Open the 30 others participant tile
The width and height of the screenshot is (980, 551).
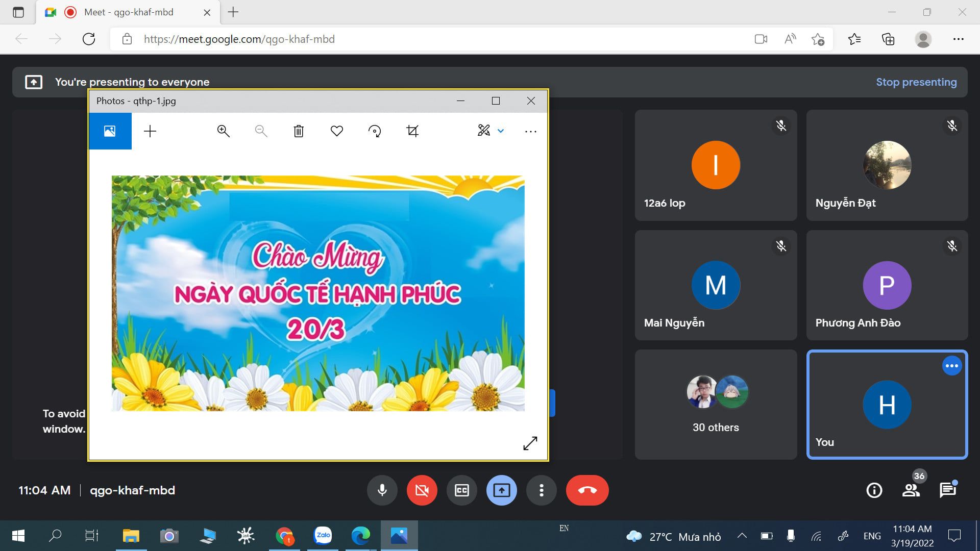pyautogui.click(x=716, y=405)
